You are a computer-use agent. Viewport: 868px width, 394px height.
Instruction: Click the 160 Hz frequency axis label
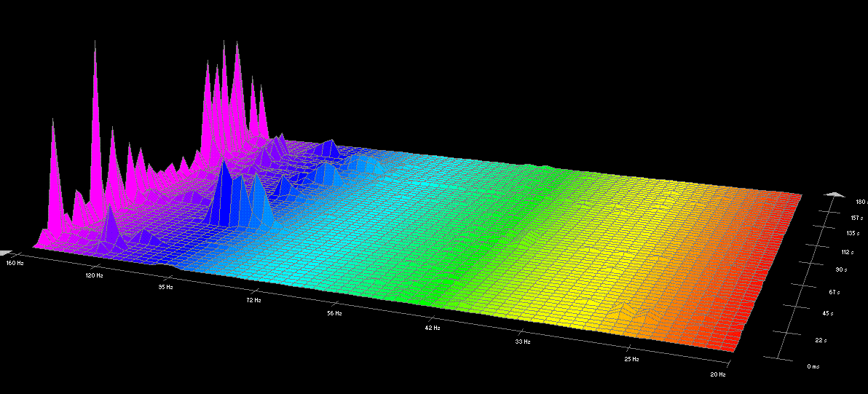click(15, 262)
